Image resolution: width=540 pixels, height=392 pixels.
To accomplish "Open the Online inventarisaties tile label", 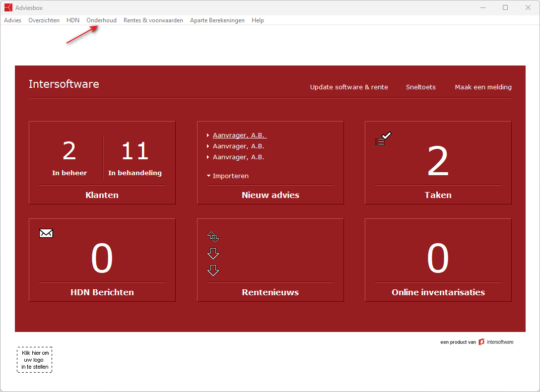I will pos(438,292).
